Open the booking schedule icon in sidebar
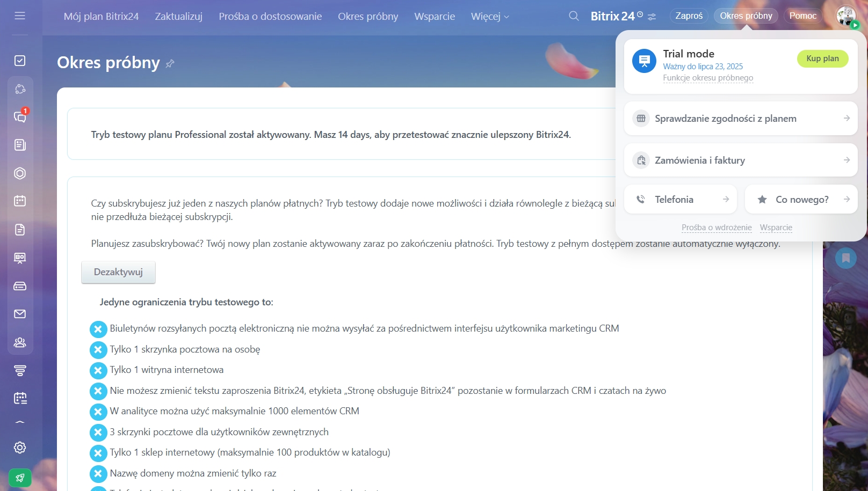The width and height of the screenshot is (868, 491). point(20,398)
